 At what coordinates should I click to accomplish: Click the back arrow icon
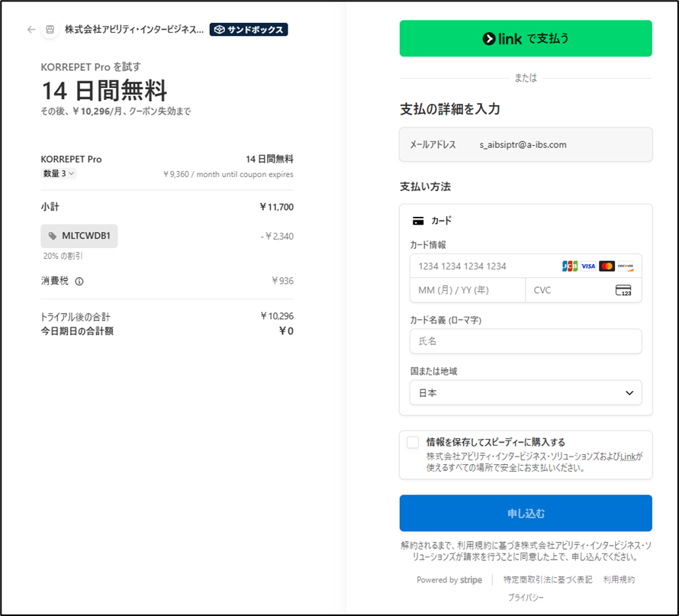[31, 30]
